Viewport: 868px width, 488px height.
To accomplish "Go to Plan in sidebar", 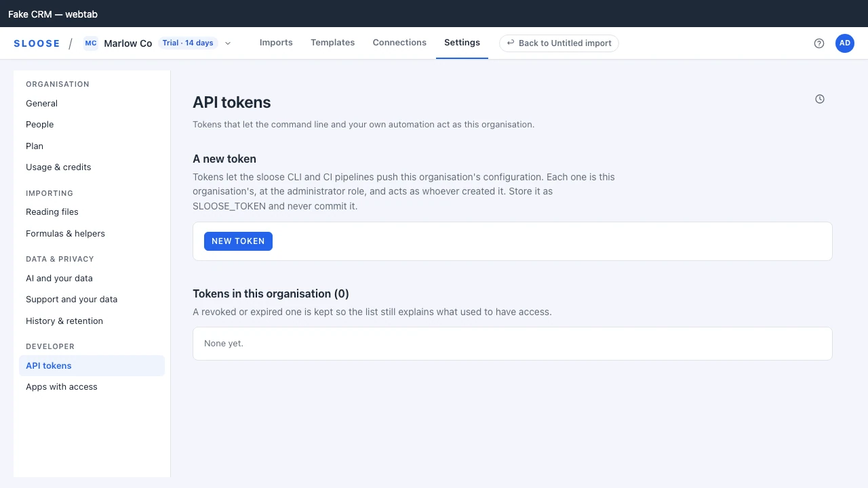I will pyautogui.click(x=92, y=146).
